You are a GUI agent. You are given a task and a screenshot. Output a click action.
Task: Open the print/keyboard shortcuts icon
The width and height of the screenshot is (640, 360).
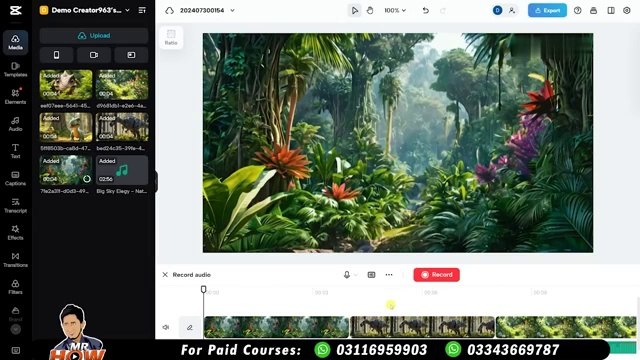pos(593,11)
